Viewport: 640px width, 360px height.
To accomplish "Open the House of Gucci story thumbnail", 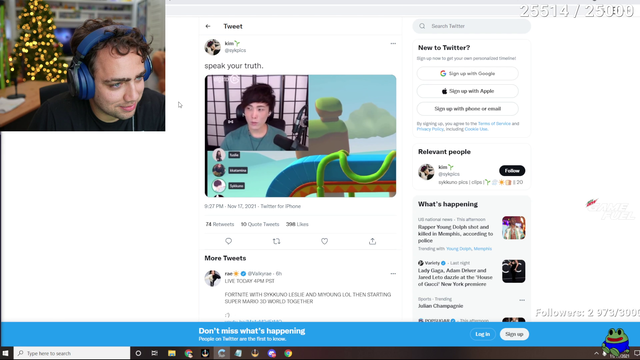I will [513, 271].
